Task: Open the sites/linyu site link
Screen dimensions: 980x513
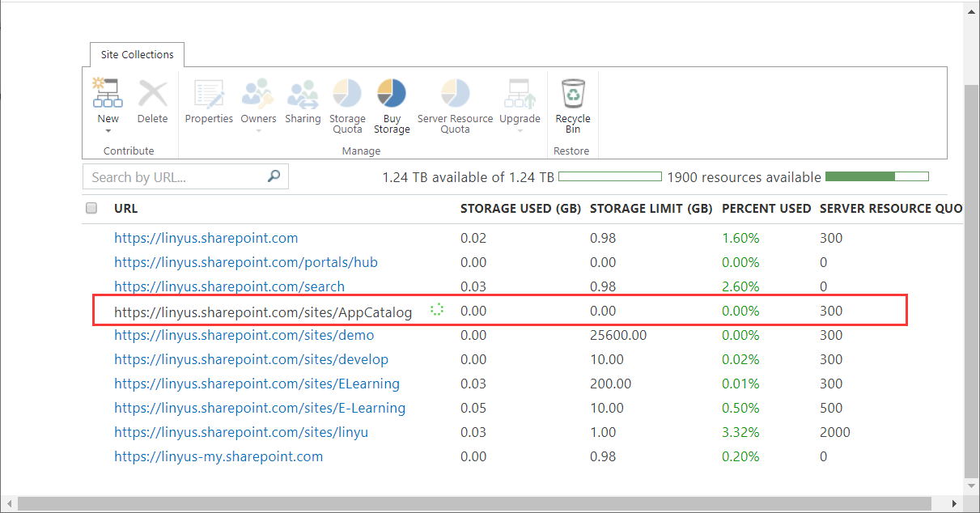Action: coord(241,432)
